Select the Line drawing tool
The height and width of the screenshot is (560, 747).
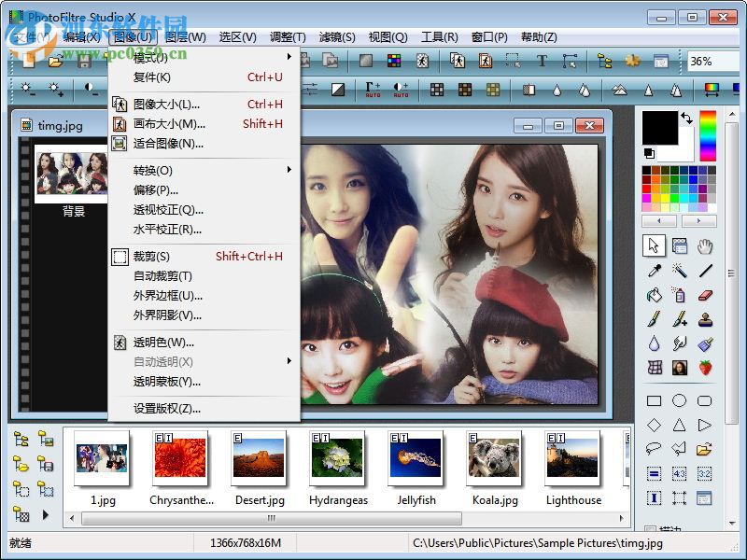705,271
